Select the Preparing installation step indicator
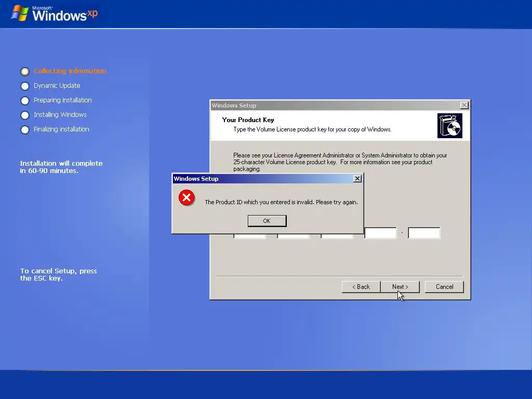Image resolution: width=532 pixels, height=399 pixels. (25, 100)
